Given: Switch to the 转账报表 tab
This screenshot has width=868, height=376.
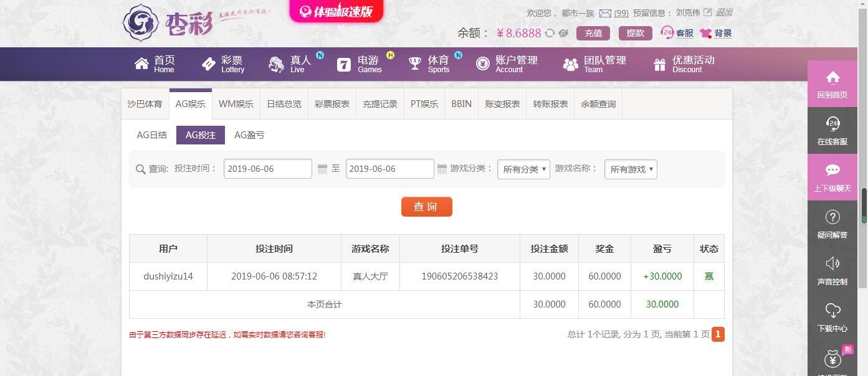Looking at the screenshot, I should [551, 104].
